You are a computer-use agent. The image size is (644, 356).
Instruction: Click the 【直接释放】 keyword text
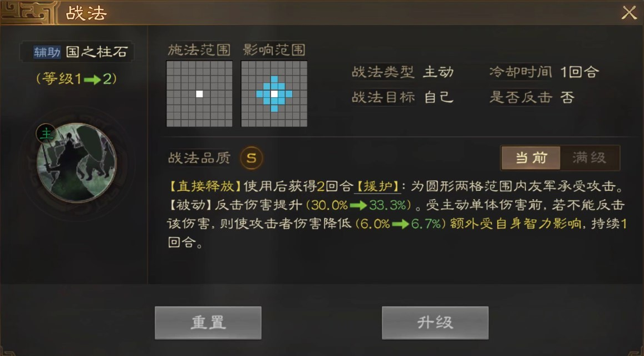(205, 186)
